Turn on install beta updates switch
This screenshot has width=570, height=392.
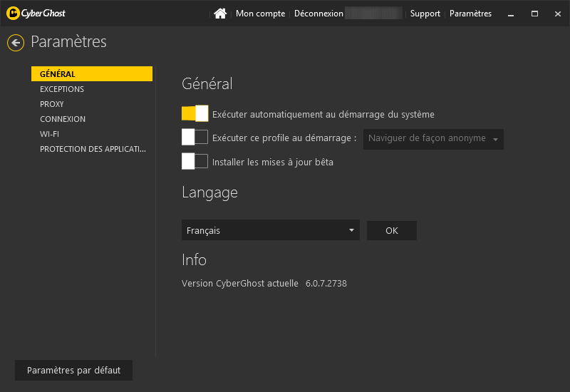[195, 161]
